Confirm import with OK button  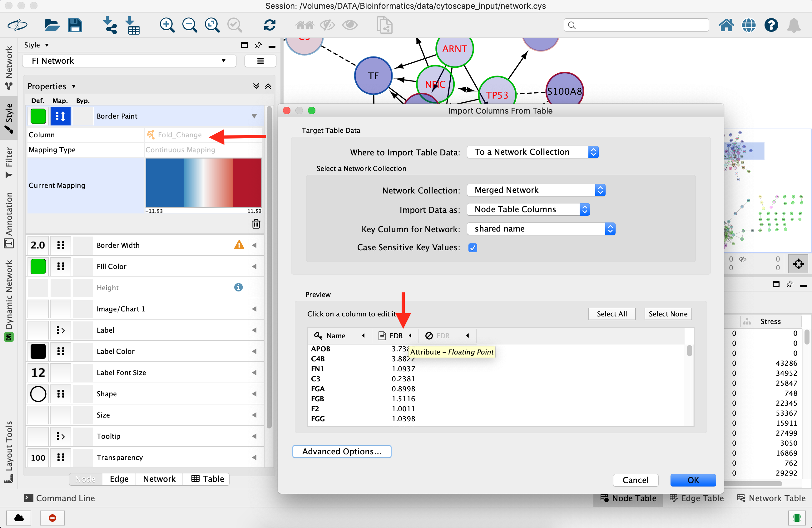click(x=693, y=480)
